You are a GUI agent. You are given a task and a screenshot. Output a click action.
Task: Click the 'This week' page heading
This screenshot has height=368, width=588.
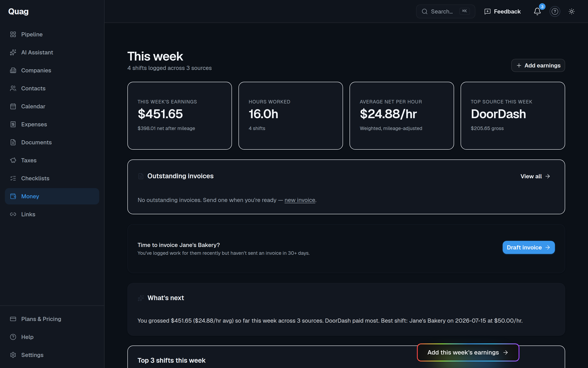[x=155, y=56]
